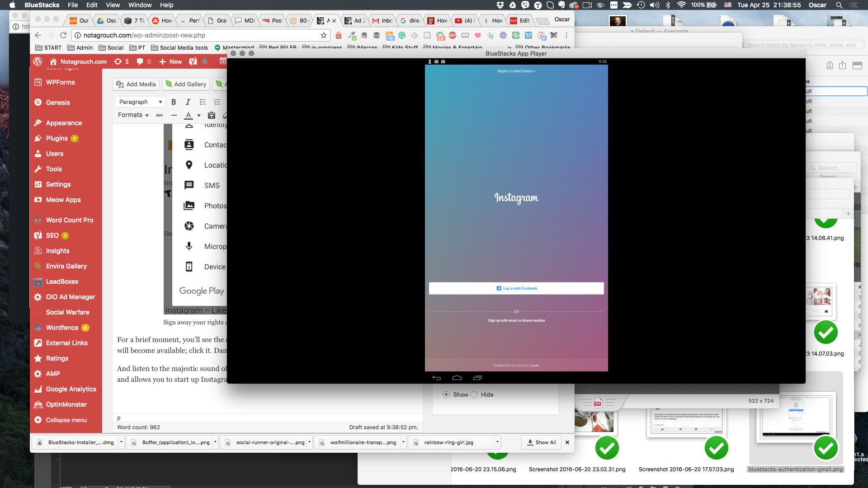Enable Log in with Facebook button
The image size is (868, 488).
(516, 288)
